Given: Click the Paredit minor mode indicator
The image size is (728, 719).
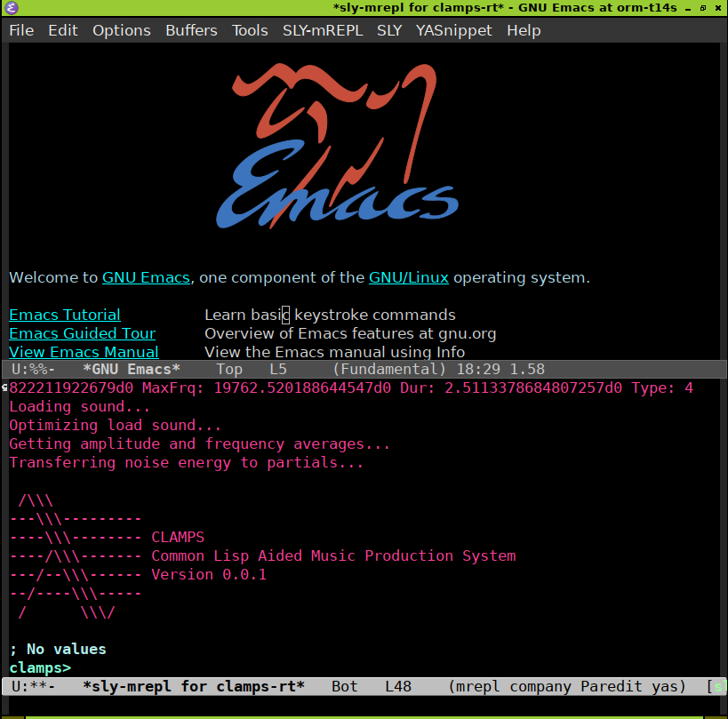Looking at the screenshot, I should 612,686.
